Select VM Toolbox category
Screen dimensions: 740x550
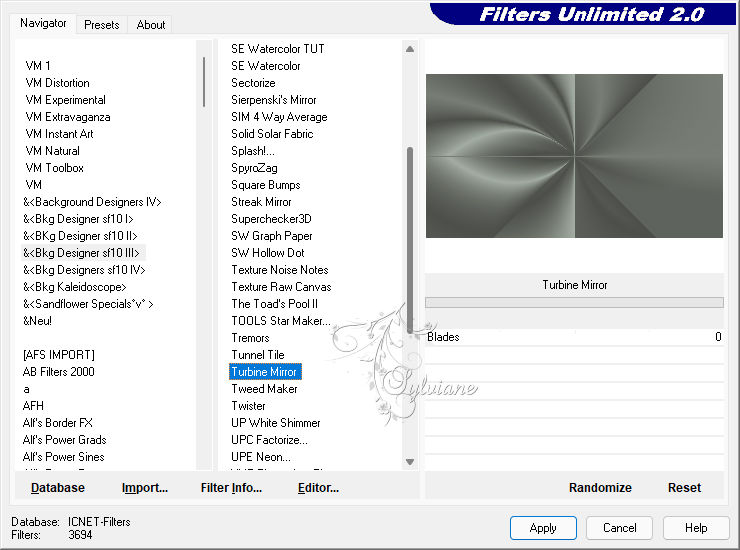point(55,168)
